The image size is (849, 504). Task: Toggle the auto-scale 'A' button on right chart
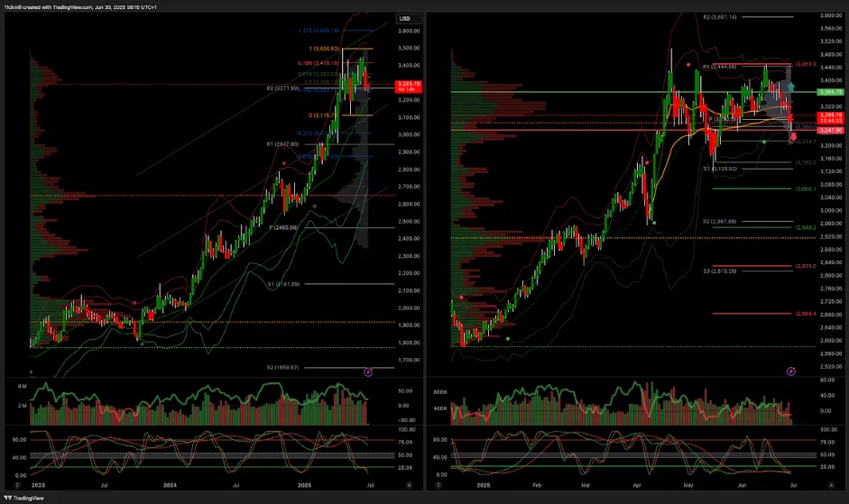[830, 484]
